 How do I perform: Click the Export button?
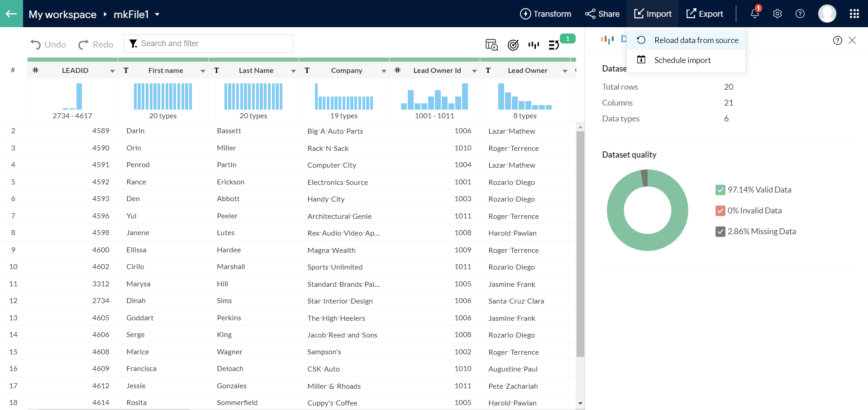coord(705,14)
